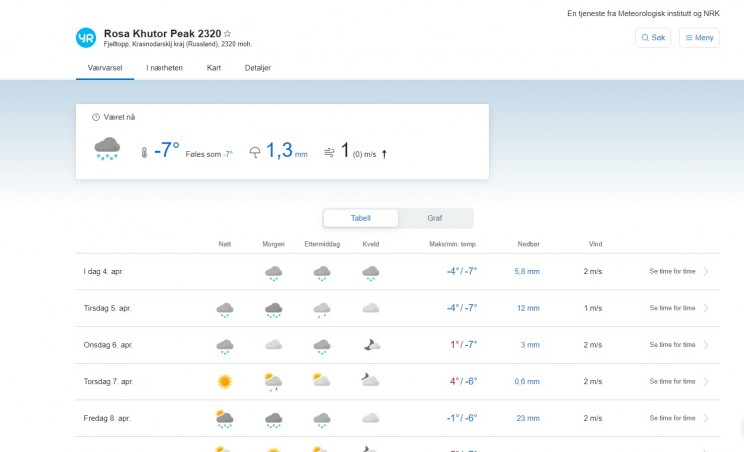Click the Torsdag 7. apr. date label

(x=108, y=381)
